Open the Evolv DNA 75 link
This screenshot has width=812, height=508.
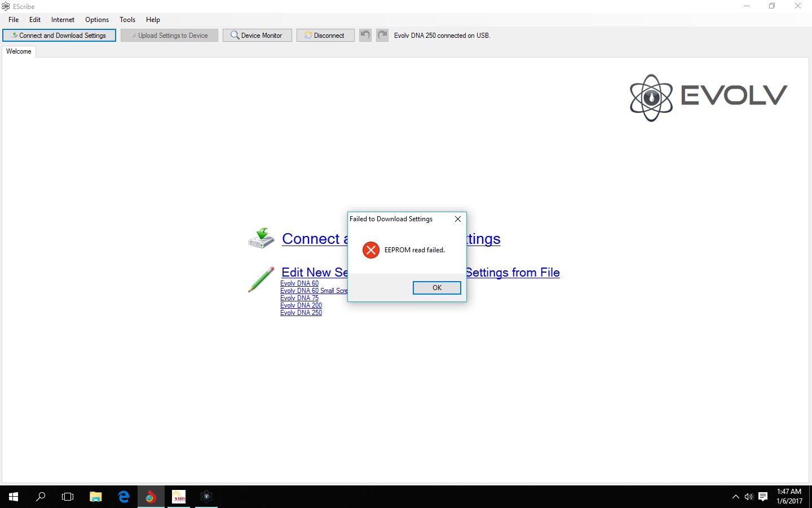(x=299, y=298)
